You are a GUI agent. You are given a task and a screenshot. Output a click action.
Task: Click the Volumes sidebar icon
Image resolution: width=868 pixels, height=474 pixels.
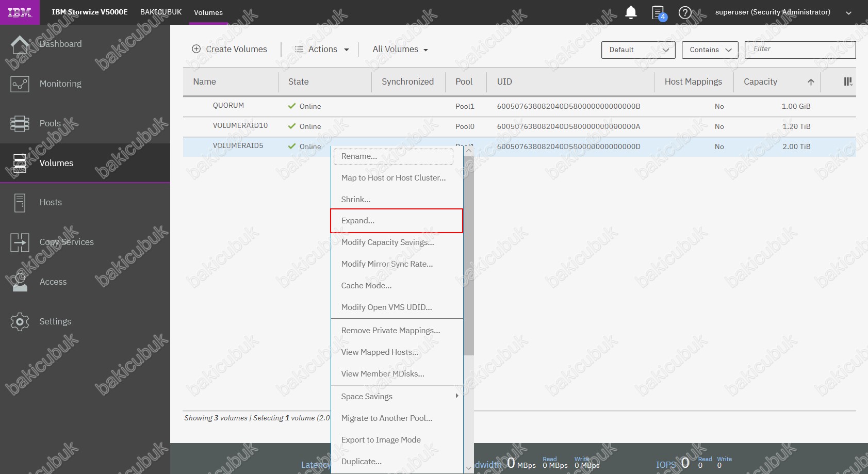(x=20, y=163)
